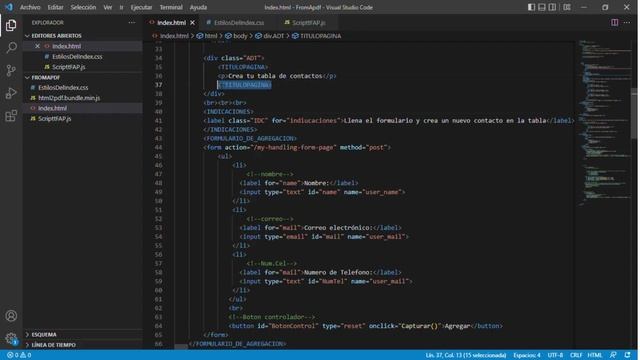
Task: Open the Ir menu
Action: coord(121,7)
